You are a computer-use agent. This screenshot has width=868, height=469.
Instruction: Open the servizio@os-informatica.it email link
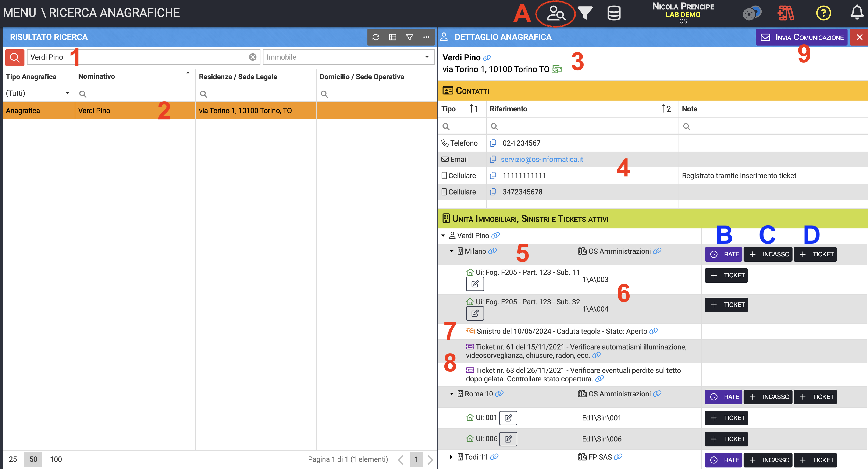point(542,159)
